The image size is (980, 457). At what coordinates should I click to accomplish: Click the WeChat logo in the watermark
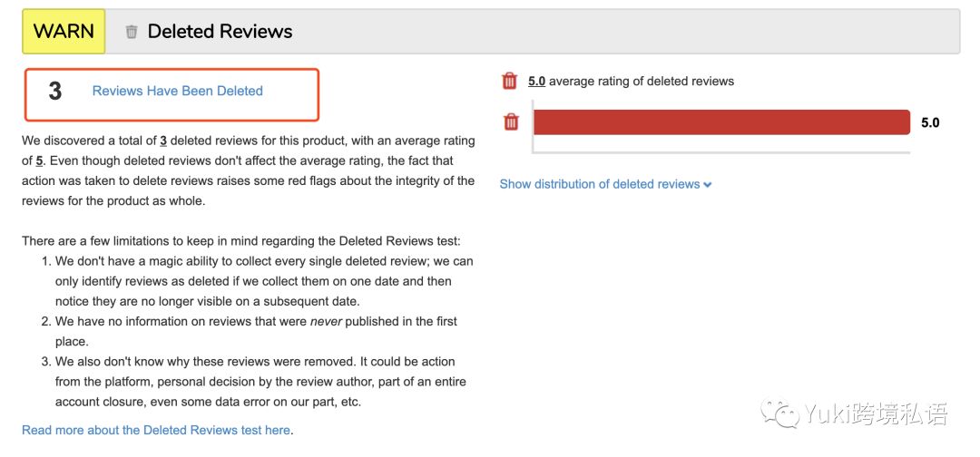[779, 413]
